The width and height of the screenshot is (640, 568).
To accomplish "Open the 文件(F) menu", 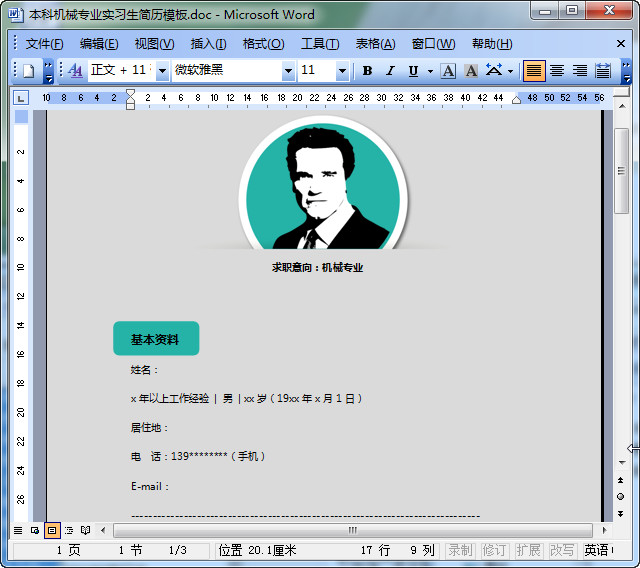I will coord(44,44).
